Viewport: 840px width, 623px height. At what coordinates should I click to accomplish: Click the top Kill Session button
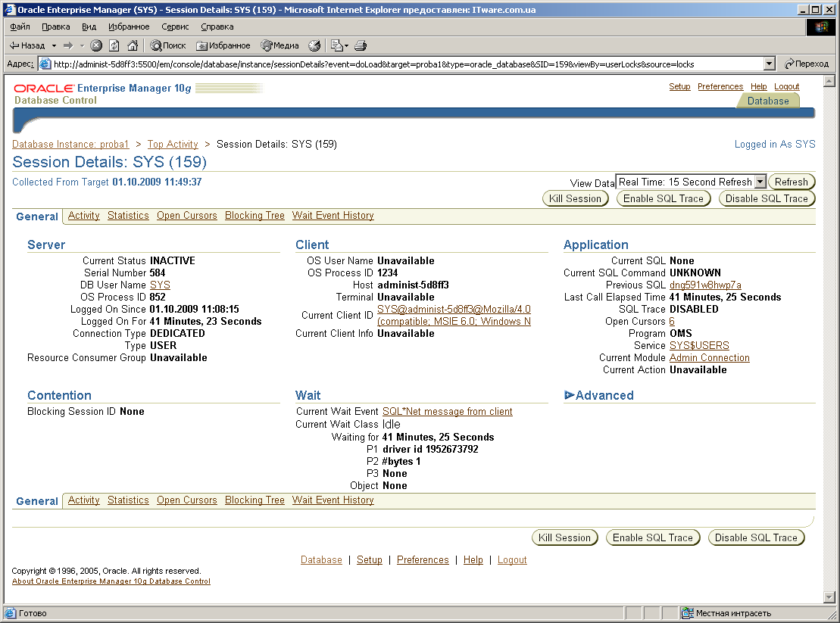[x=576, y=198]
